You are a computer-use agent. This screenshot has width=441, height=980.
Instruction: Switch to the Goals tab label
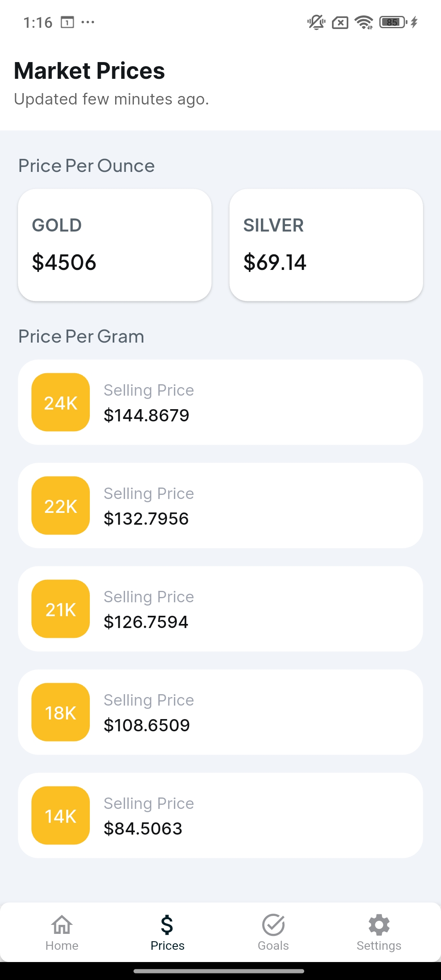point(273,946)
